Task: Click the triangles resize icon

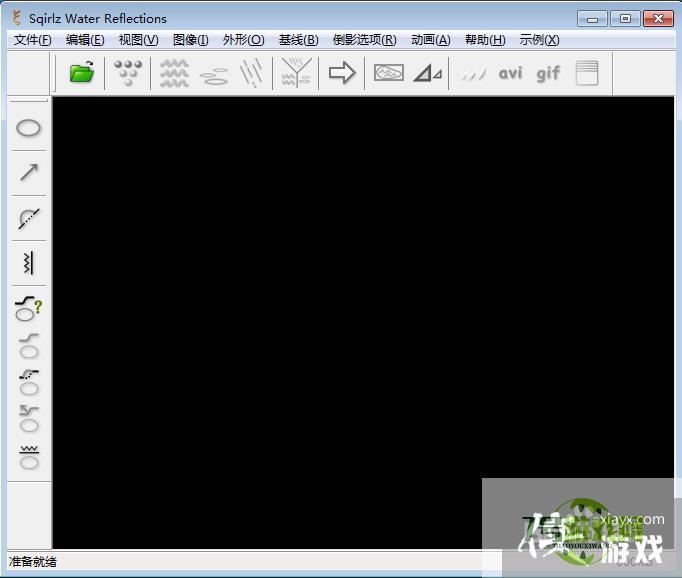Action: tap(428, 73)
